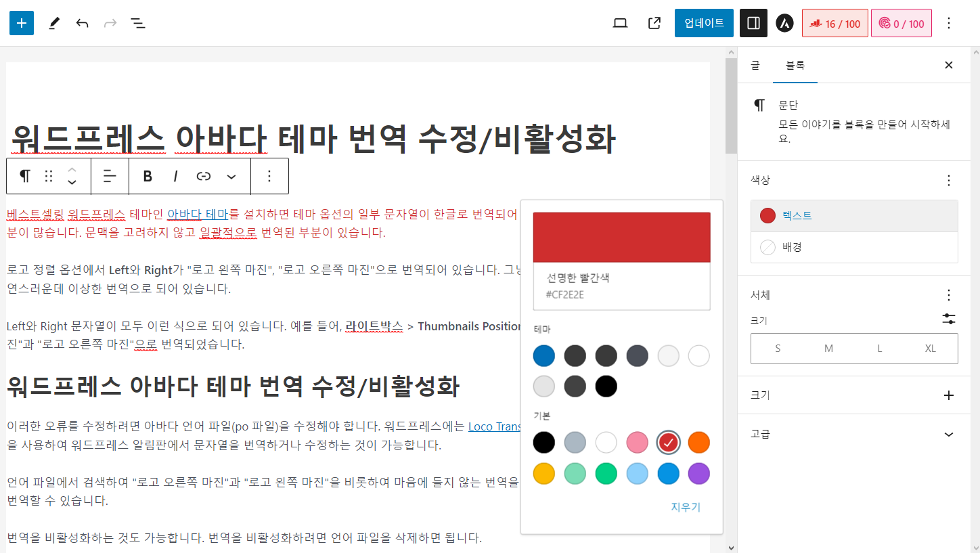Pick the default black color swatch
Viewport: 980px width, 553px height.
click(544, 443)
